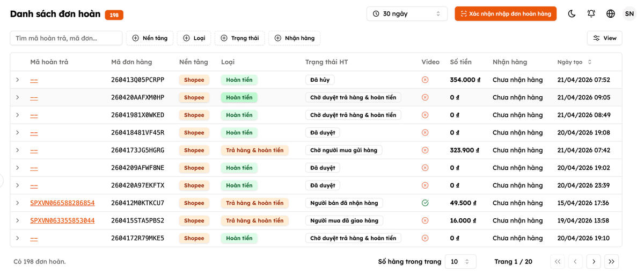Open Loại filter
The width and height of the screenshot is (644, 279).
(194, 38)
